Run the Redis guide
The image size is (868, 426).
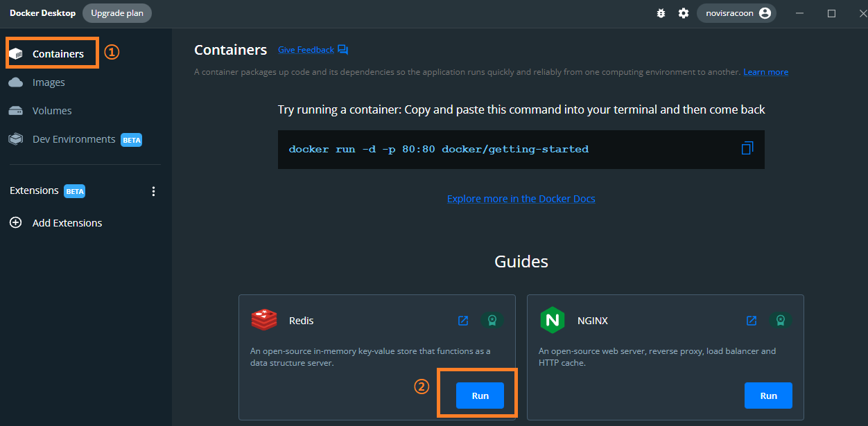(x=480, y=396)
